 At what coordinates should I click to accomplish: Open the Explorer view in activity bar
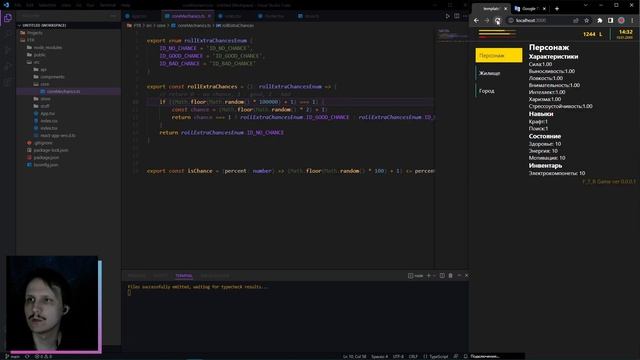tap(8, 18)
